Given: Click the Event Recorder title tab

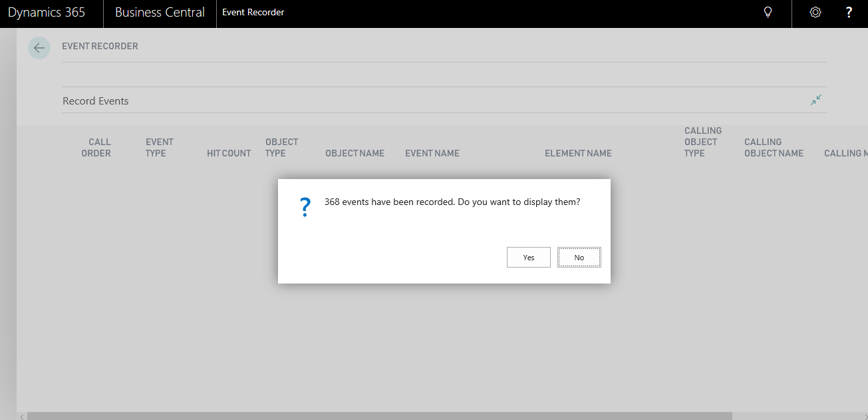Looking at the screenshot, I should (x=253, y=13).
